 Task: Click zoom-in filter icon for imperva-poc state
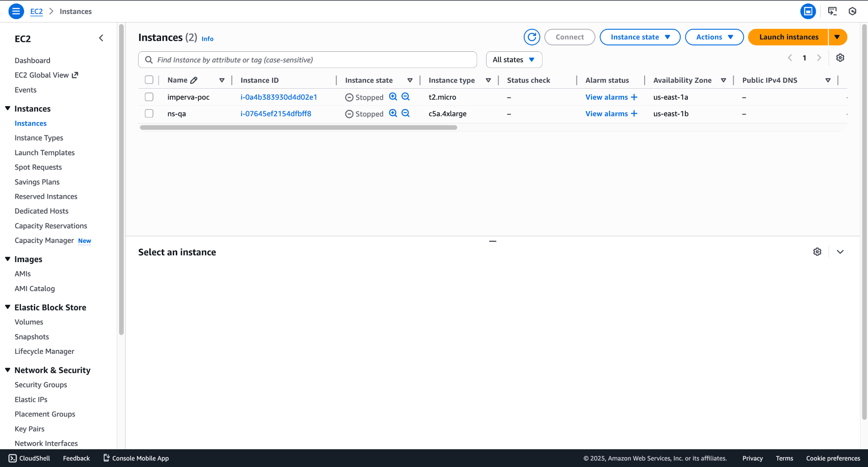click(393, 97)
